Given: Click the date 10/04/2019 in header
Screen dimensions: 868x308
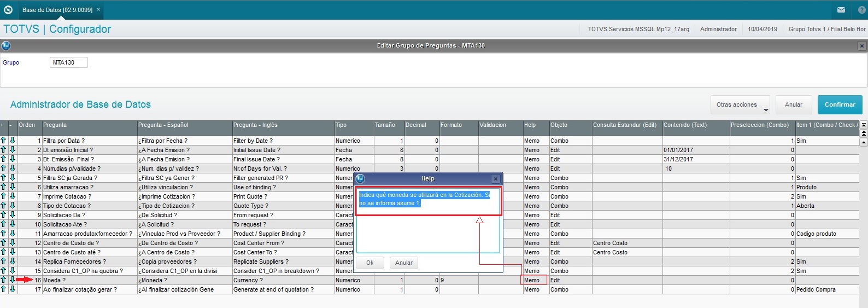Looking at the screenshot, I should coord(763,29).
